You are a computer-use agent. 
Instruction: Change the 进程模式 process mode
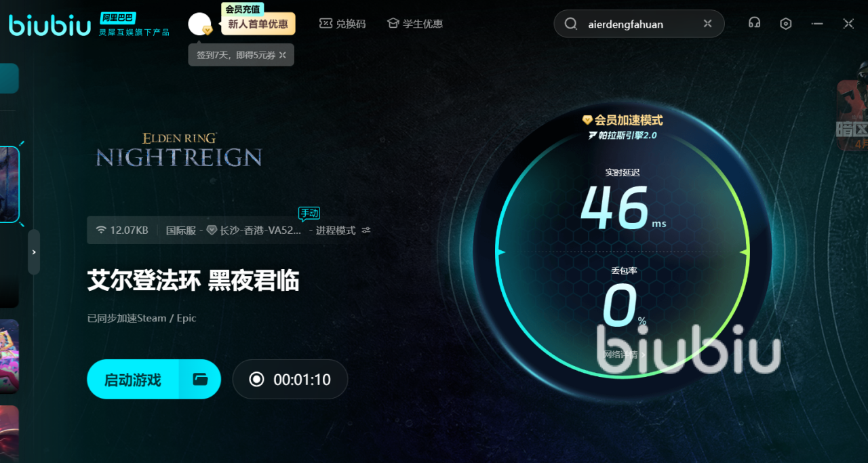click(x=336, y=230)
